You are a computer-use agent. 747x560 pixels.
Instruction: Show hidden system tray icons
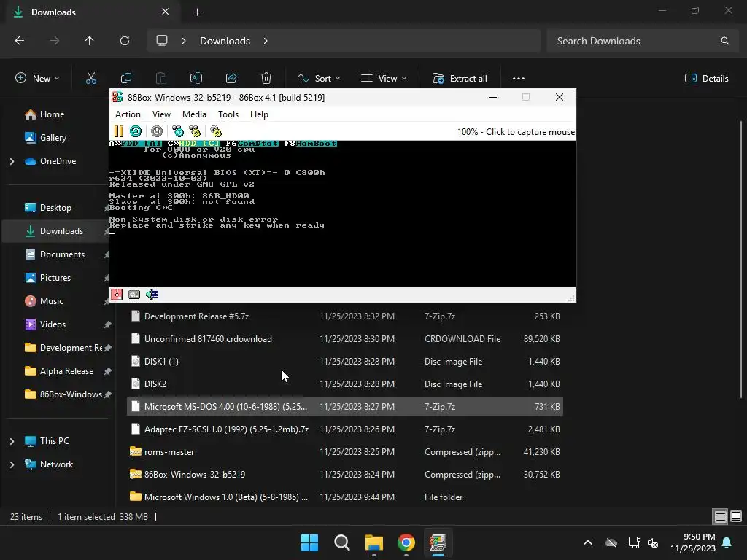click(x=588, y=542)
